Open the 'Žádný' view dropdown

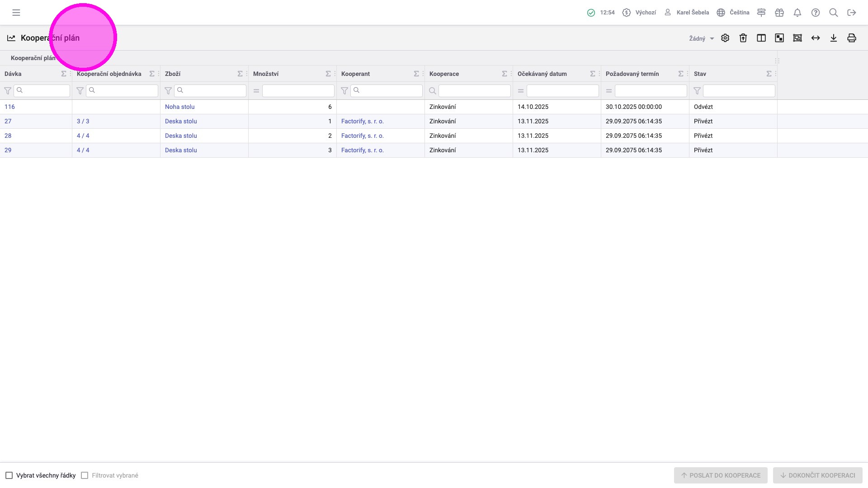click(x=701, y=38)
